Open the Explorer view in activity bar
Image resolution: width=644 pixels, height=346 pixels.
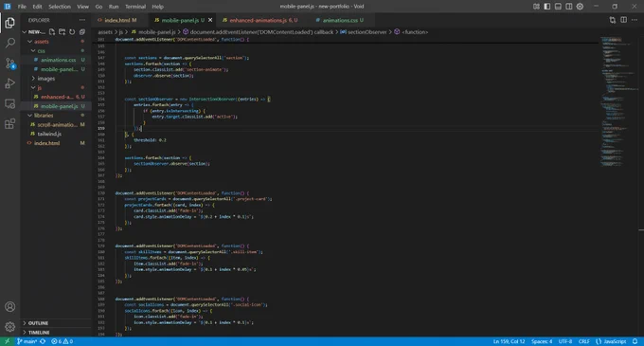coord(9,23)
